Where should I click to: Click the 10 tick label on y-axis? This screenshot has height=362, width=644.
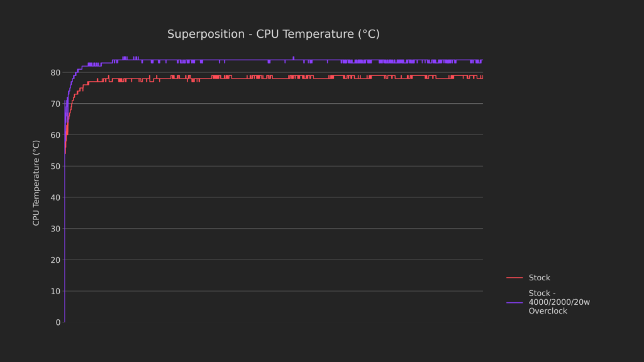(55, 291)
